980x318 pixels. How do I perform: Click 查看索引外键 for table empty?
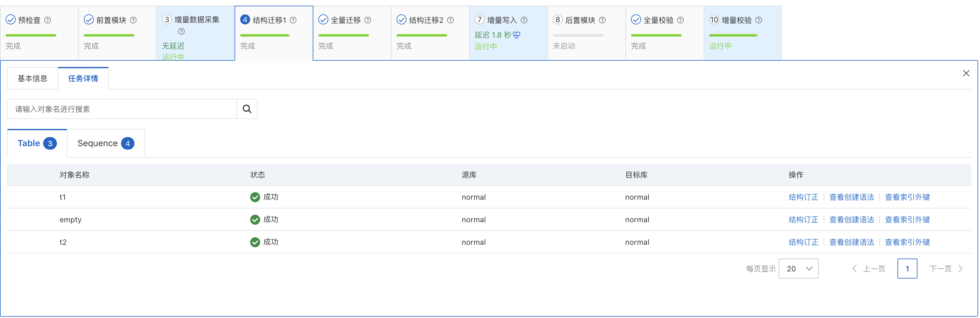coord(907,220)
